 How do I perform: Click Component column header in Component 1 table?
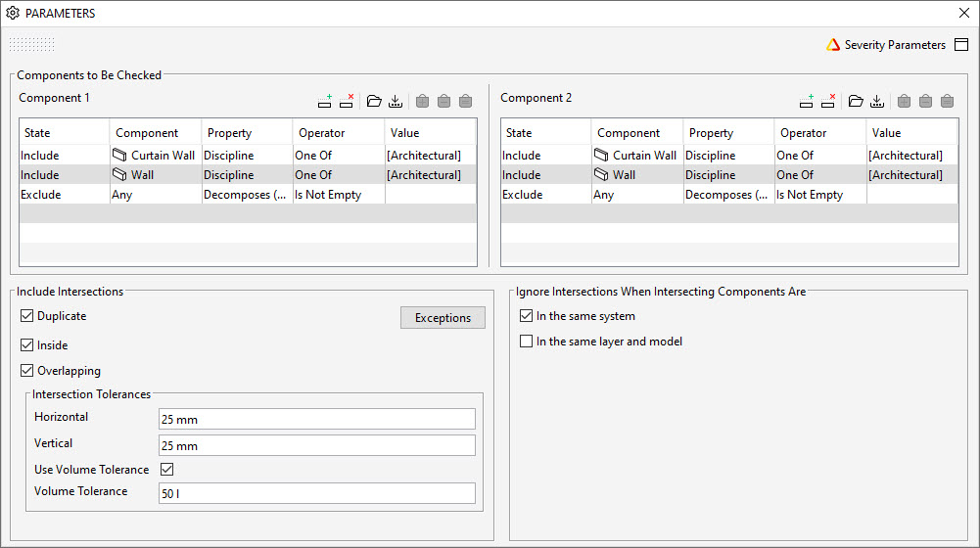[156, 132]
